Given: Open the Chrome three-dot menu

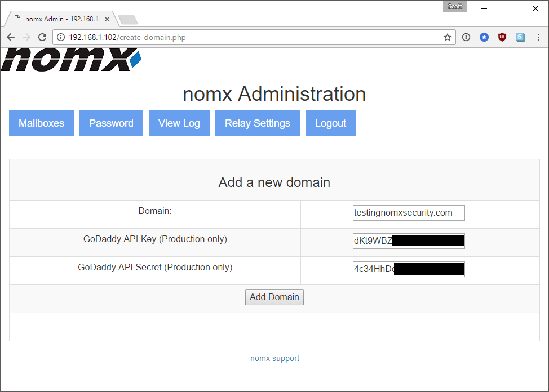Looking at the screenshot, I should 538,37.
